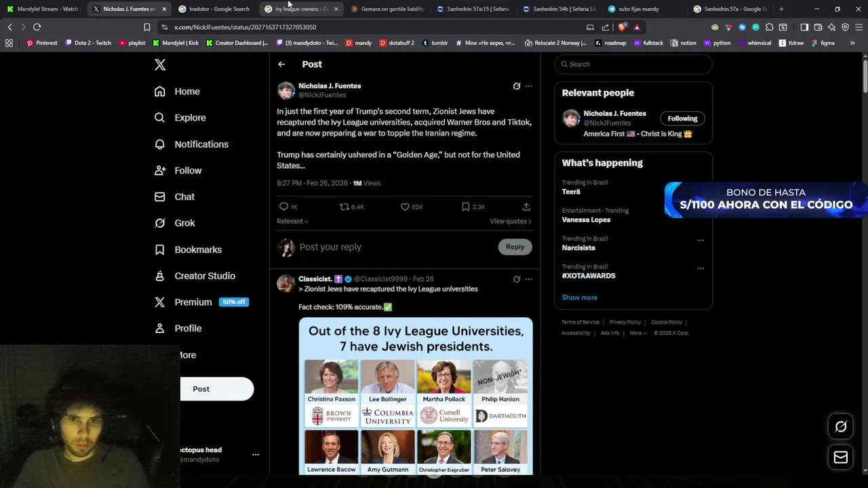Click the Brave Shields icon
Image resolution: width=868 pixels, height=488 pixels.
(623, 27)
